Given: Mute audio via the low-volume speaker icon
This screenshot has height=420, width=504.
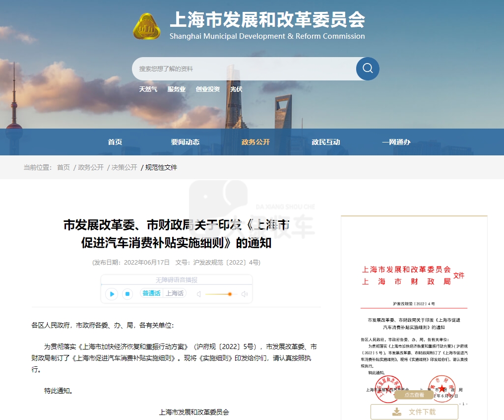Looking at the screenshot, I should click(x=198, y=294).
